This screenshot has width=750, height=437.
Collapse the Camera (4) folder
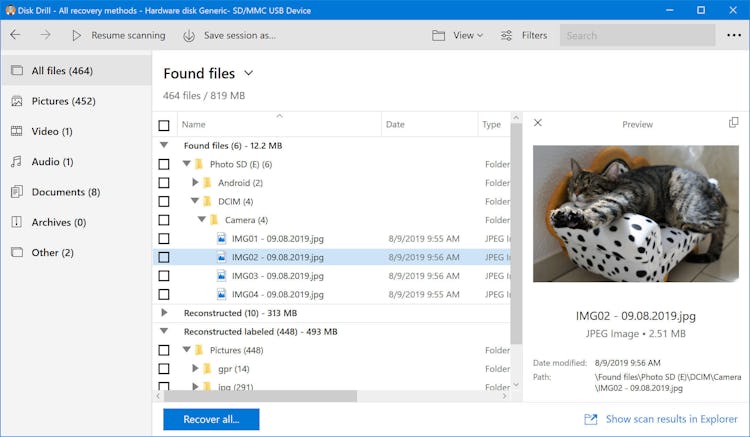[x=202, y=219]
